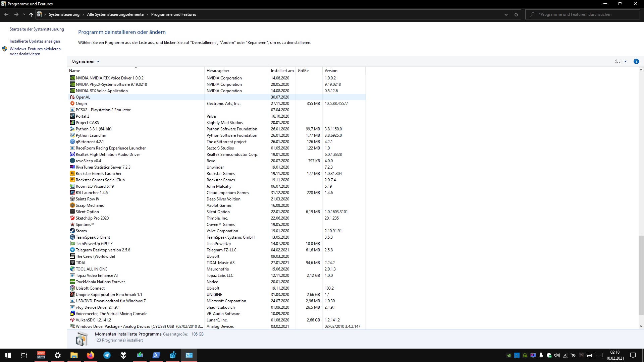Select the Rockstar Games Launcher icon
644x362 pixels.
tap(72, 174)
